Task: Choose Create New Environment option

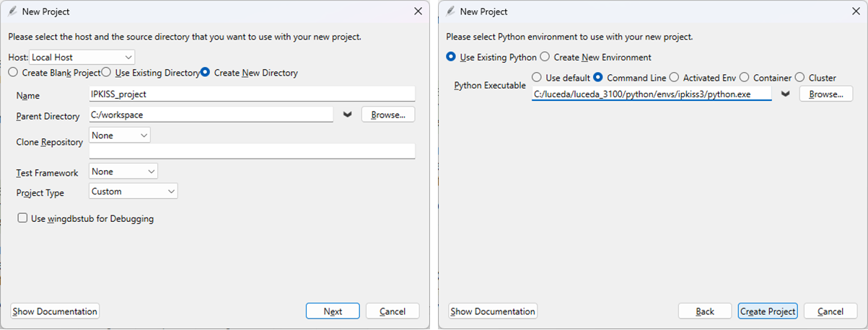Action: [x=545, y=57]
